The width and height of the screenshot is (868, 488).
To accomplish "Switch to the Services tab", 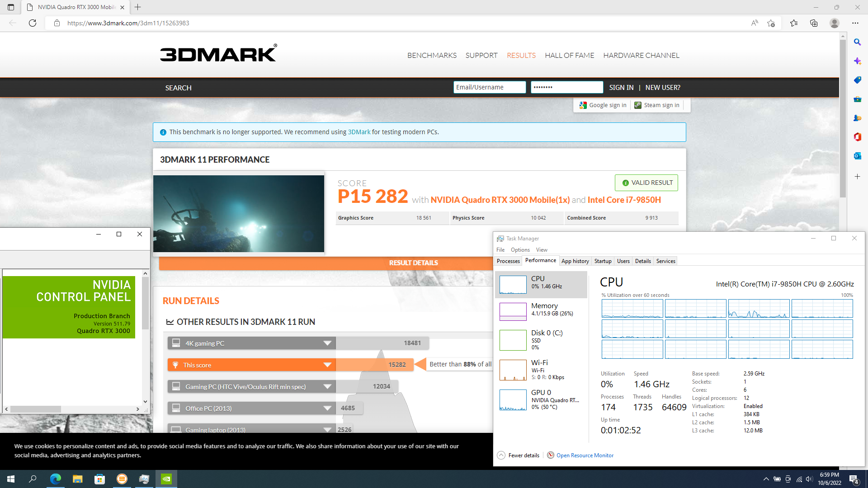I will tap(665, 261).
